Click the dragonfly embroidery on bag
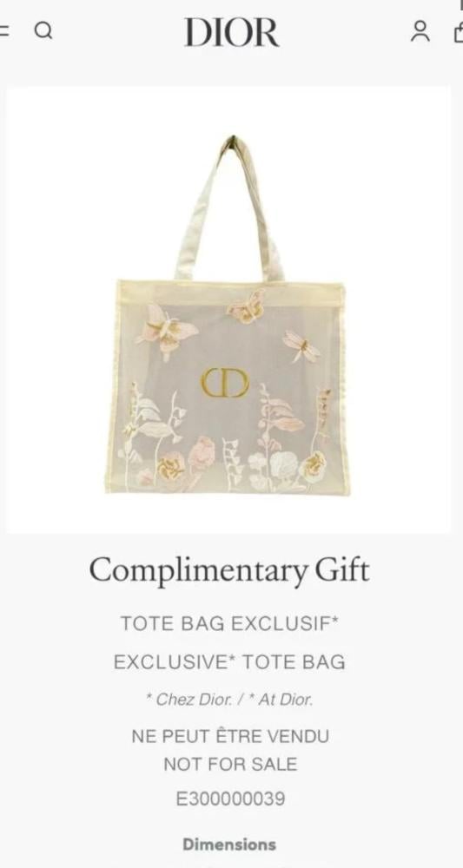 pyautogui.click(x=301, y=346)
